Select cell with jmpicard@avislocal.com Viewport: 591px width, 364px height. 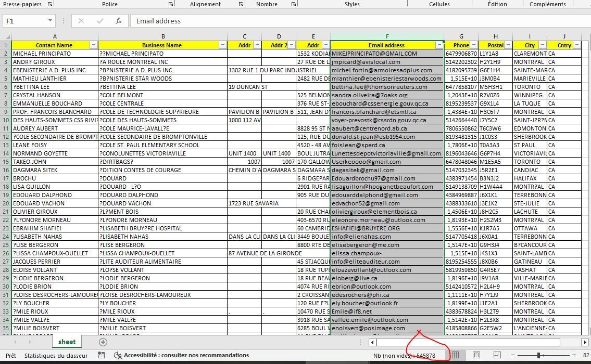click(x=387, y=62)
